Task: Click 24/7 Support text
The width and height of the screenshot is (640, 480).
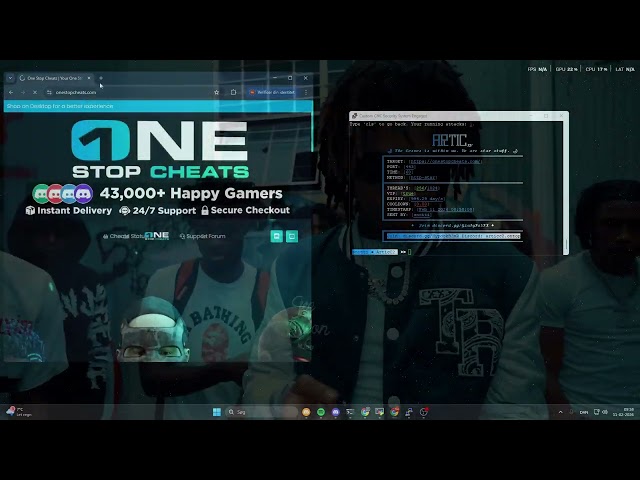Action: (x=164, y=211)
